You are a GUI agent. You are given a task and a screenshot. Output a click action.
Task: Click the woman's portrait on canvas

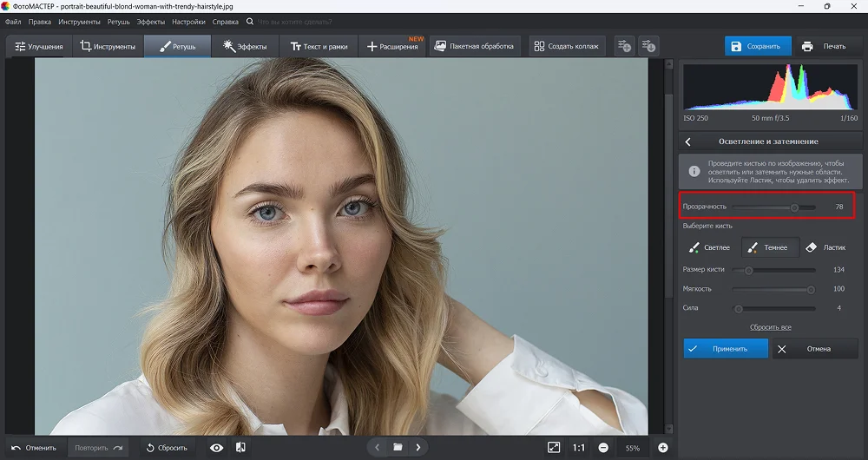(x=341, y=246)
